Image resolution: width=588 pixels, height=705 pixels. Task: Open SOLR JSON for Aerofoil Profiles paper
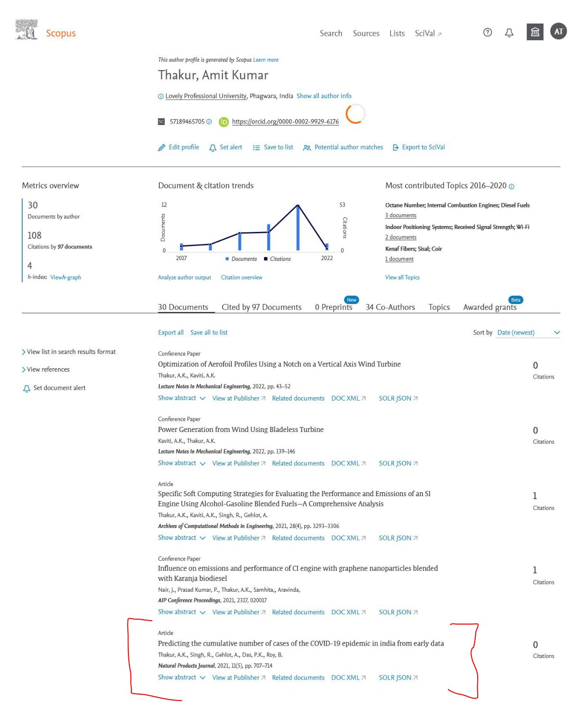[398, 399]
